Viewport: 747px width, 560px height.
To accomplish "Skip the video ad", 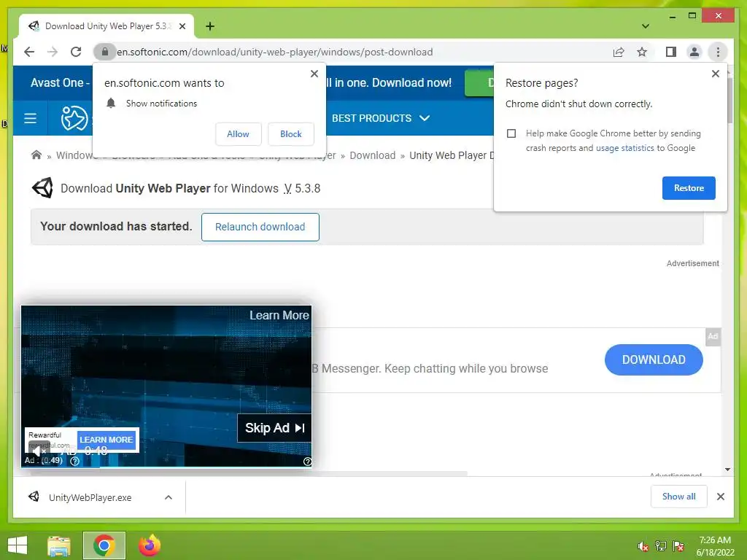I will (274, 427).
